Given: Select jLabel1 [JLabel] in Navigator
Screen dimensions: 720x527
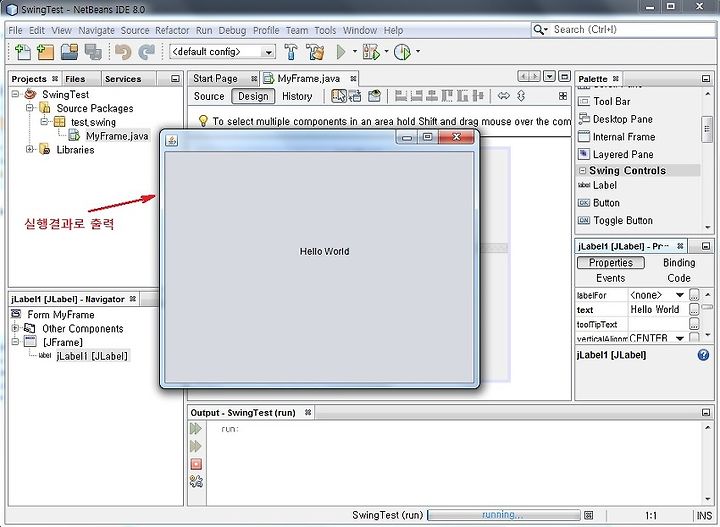Looking at the screenshot, I should (x=92, y=356).
